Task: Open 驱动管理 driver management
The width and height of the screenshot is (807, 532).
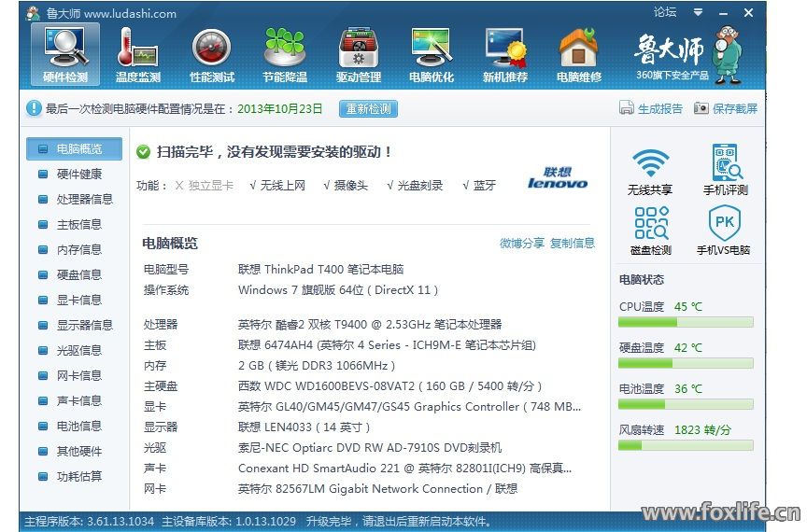Action: point(358,54)
